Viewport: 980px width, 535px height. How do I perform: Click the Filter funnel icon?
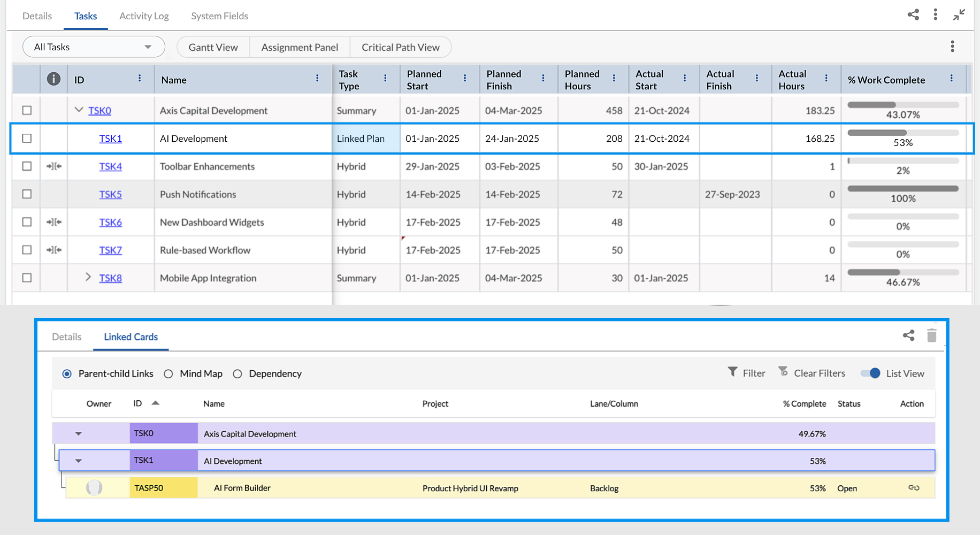(732, 372)
